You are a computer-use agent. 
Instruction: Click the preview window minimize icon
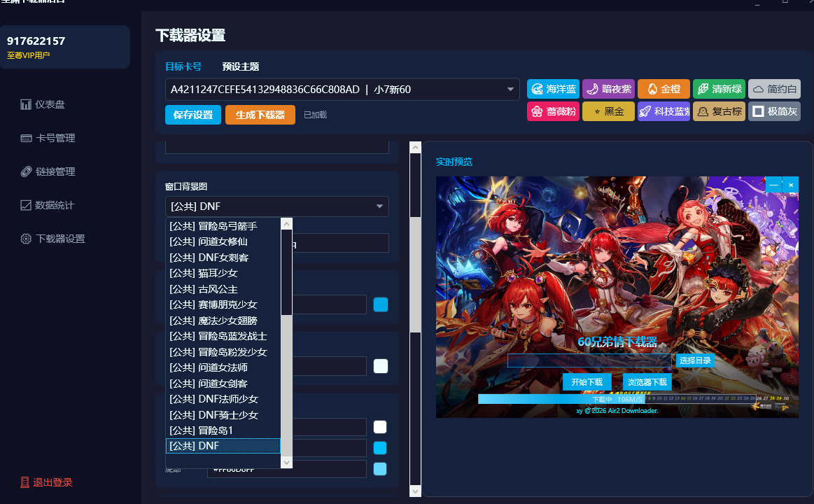(x=773, y=185)
